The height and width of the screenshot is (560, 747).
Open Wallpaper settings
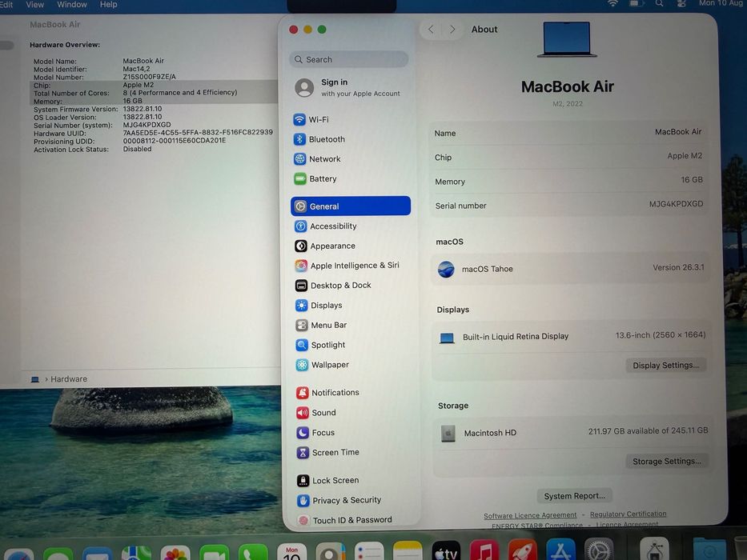322,365
